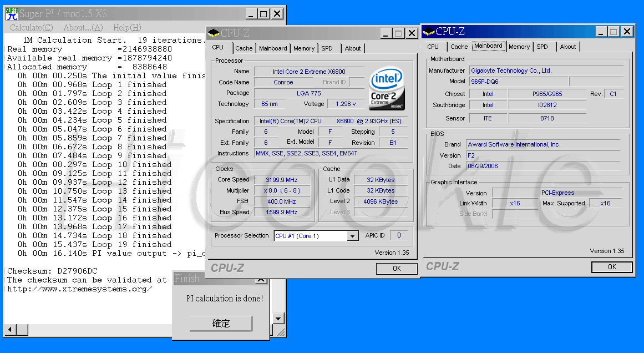Close the CPU-Z window showing Motherboard info

(627, 32)
